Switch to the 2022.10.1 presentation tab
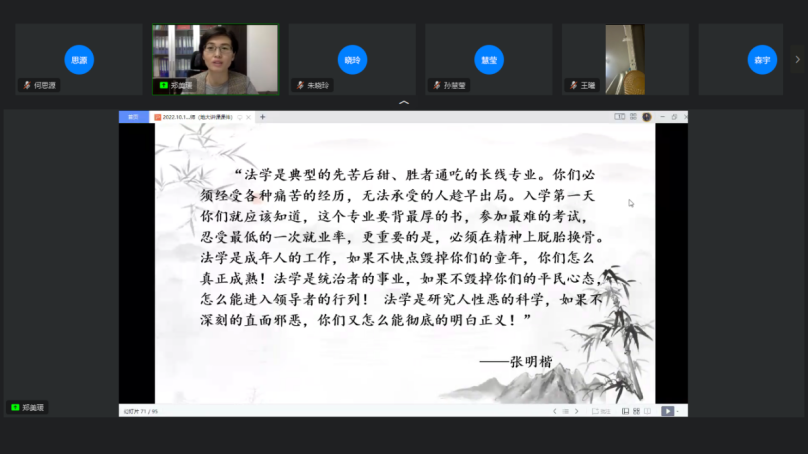The width and height of the screenshot is (808, 455). coord(197,117)
